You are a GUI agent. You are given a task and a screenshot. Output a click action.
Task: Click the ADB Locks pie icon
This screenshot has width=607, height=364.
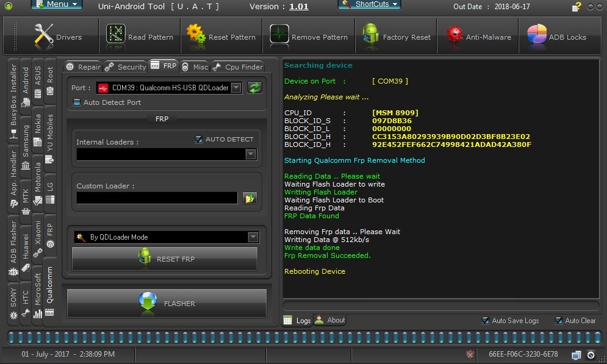[537, 34]
